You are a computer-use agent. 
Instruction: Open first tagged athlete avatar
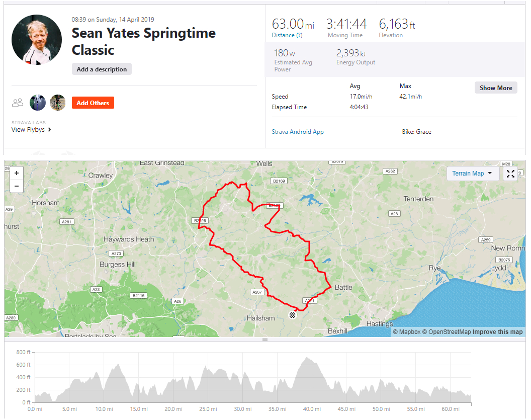point(38,103)
